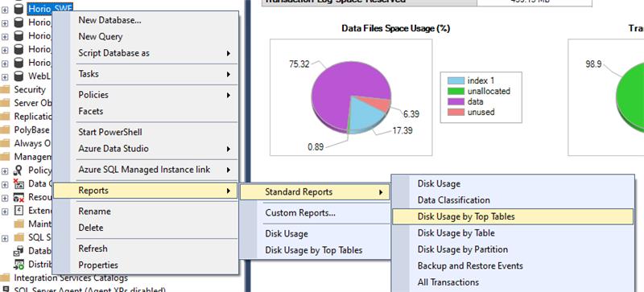Image resolution: width=644 pixels, height=292 pixels.
Task: Select Disk Usage at top of Standard Reports list
Action: coord(513,183)
